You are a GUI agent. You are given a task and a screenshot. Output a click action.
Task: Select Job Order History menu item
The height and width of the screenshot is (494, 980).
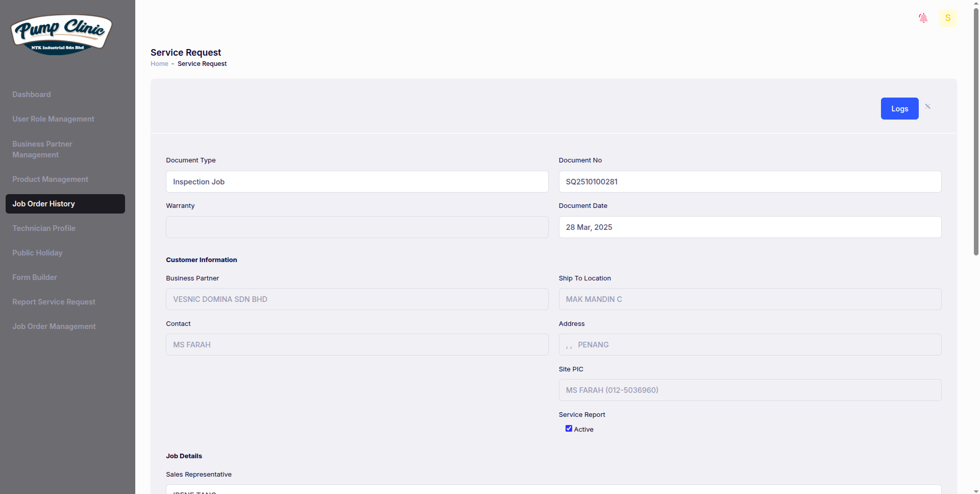(x=44, y=204)
